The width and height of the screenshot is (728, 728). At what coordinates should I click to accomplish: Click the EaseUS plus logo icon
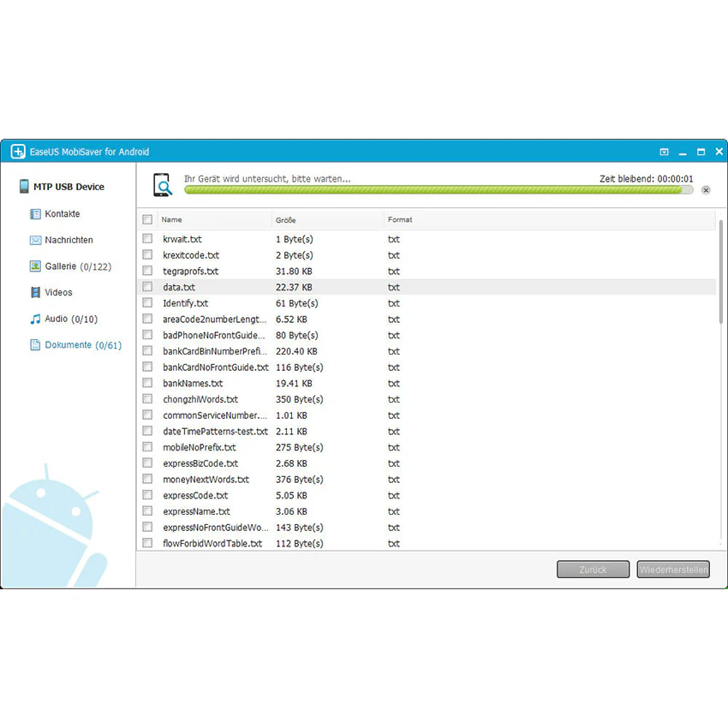pos(18,152)
